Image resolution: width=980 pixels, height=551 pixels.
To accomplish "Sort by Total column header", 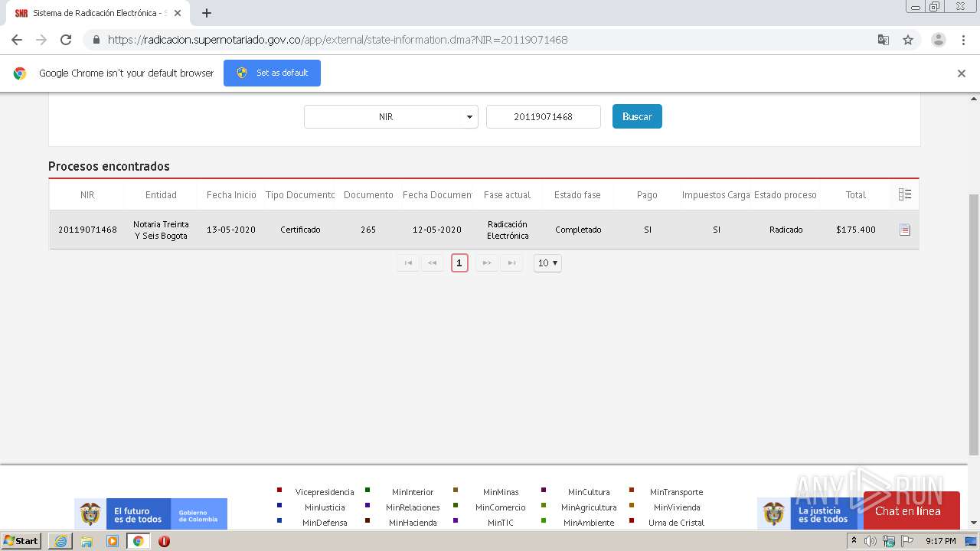I will point(856,194).
